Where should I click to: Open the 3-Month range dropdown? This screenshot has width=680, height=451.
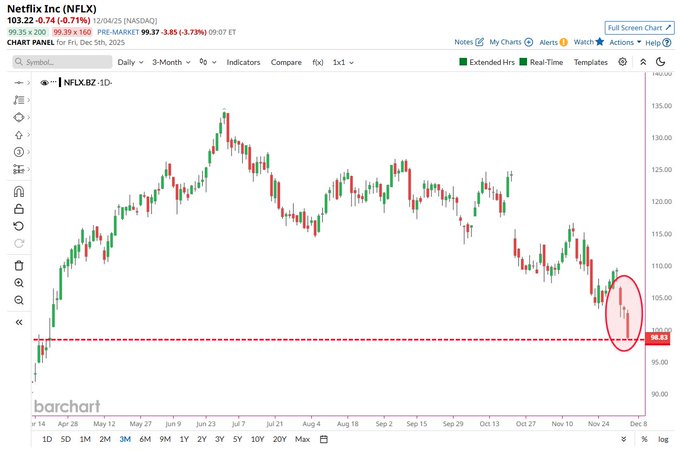pyautogui.click(x=171, y=62)
